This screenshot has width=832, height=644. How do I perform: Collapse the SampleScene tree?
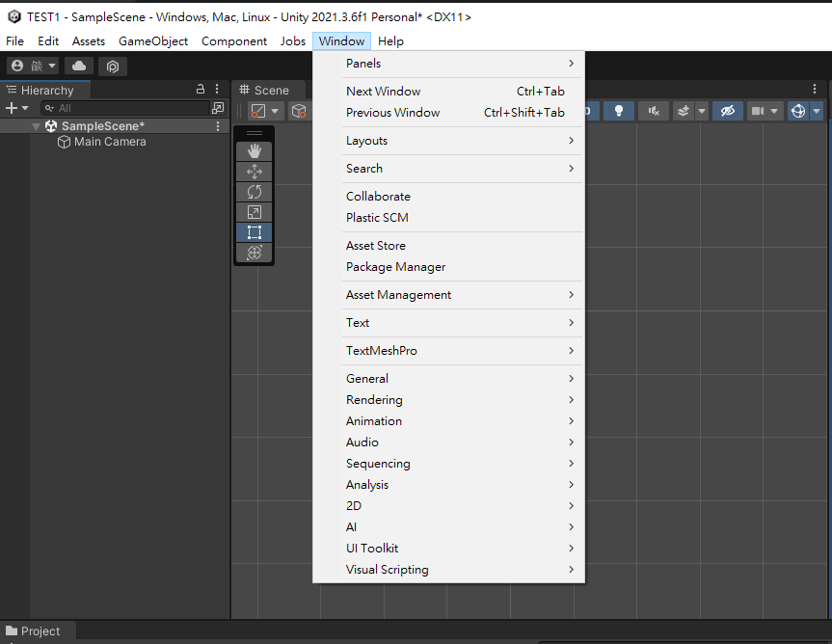[x=36, y=126]
